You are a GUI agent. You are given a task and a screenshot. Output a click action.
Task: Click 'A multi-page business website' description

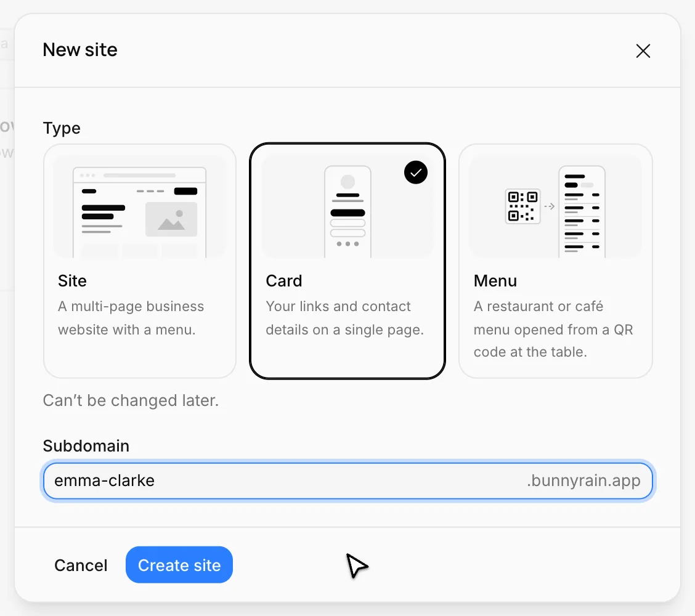click(x=131, y=318)
